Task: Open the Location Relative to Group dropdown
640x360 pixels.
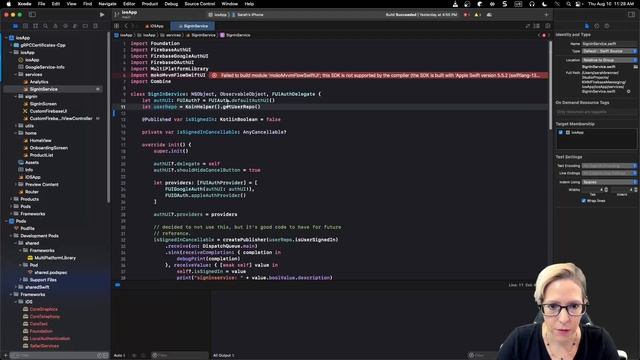Action: 609,60
